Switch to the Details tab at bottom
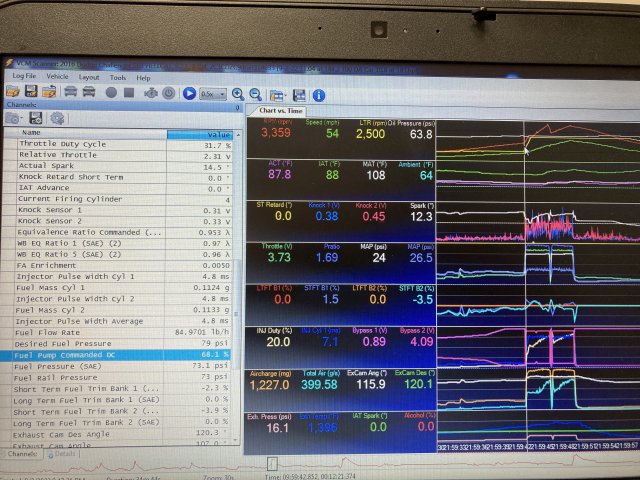640x480 pixels. point(64,453)
